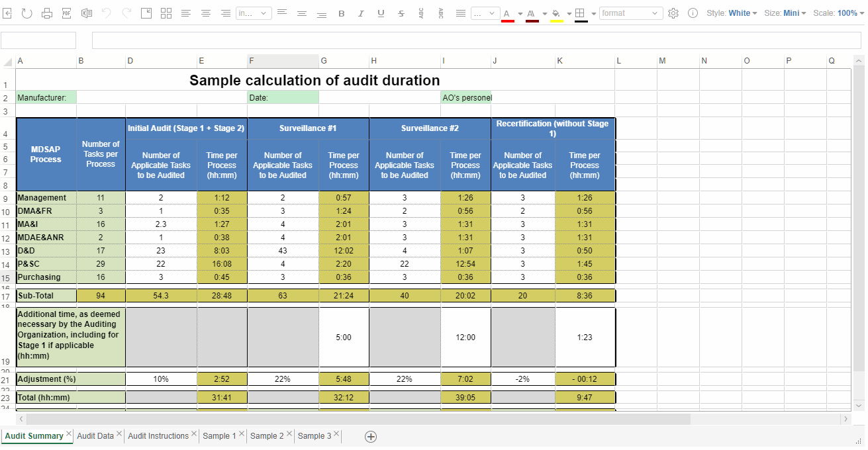Click the freeze panes icon
Image resolution: width=868 pixels, height=450 pixels.
point(146,13)
